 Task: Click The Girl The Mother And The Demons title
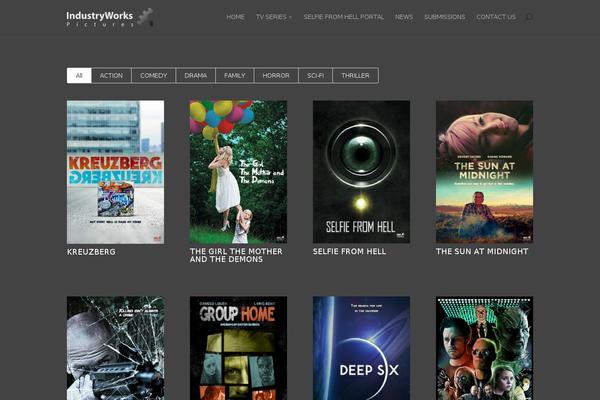click(x=236, y=255)
